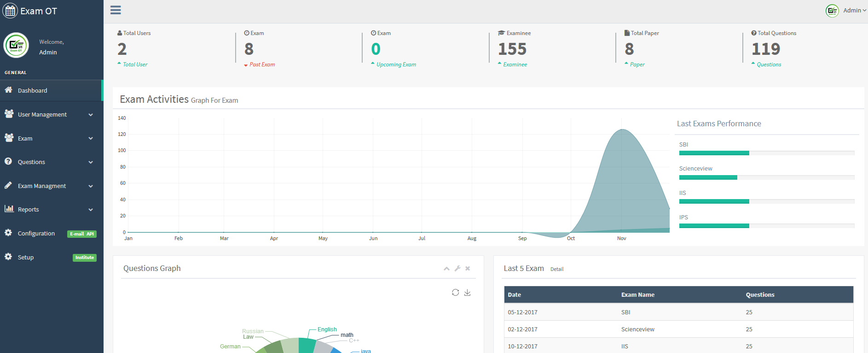This screenshot has width=868, height=353.
Task: Click the small avatar beside Admin
Action: 832,11
